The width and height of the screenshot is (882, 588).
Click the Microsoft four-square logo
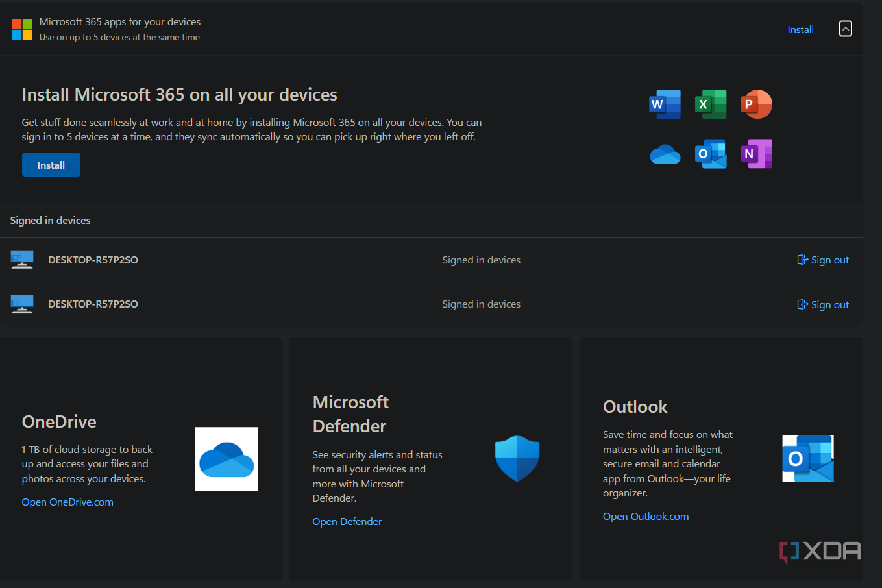tap(22, 29)
